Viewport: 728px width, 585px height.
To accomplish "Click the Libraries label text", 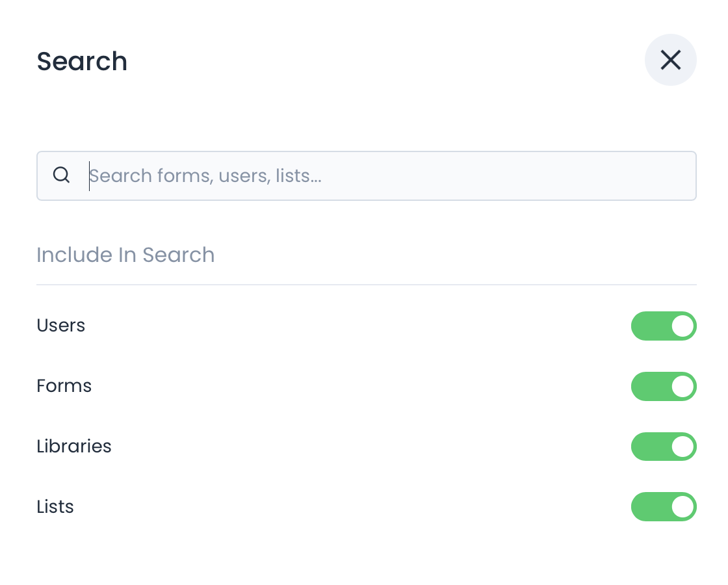I will (x=74, y=446).
